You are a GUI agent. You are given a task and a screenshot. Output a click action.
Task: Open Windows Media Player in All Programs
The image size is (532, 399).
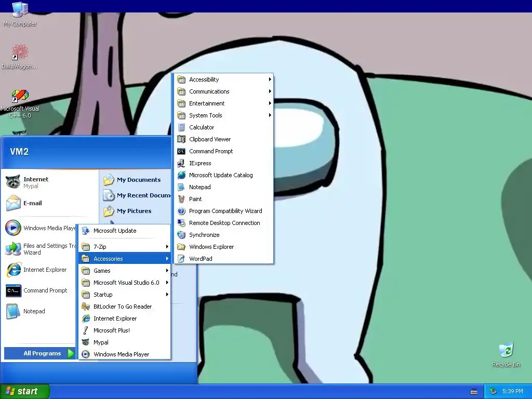pyautogui.click(x=125, y=354)
